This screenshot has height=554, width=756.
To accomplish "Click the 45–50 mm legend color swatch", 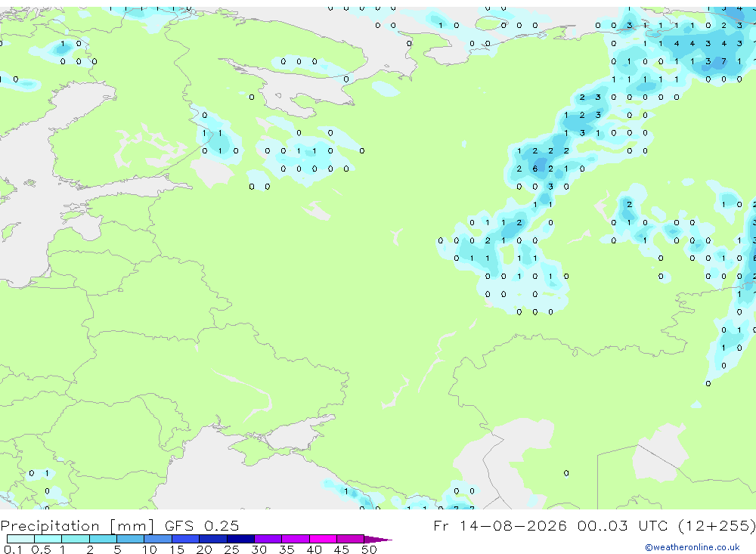I will [x=351, y=539].
